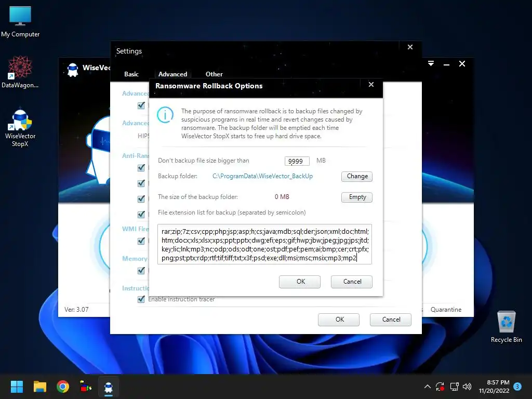Image resolution: width=532 pixels, height=399 pixels.
Task: Click the sync status tray icon
Action: pos(440,387)
